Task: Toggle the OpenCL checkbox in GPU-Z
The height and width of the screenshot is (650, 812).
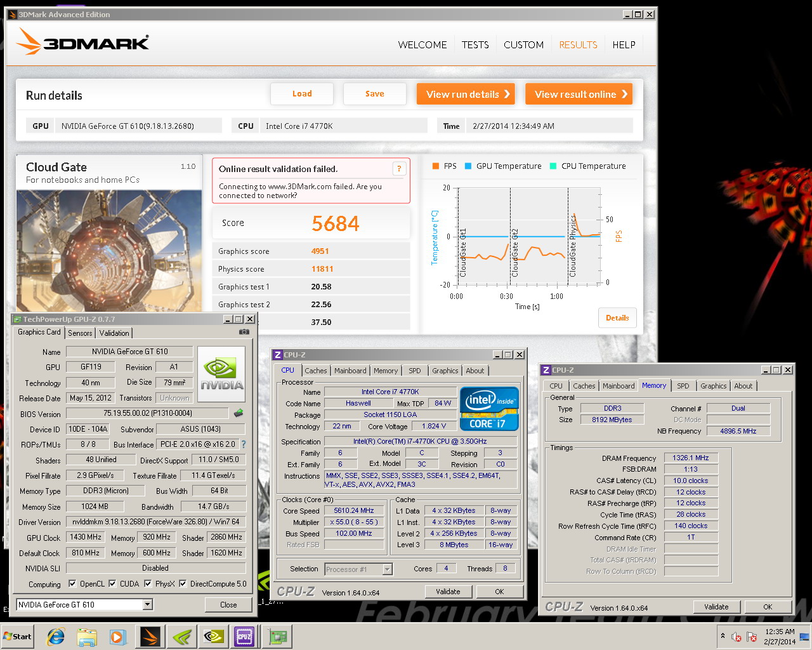Action: click(72, 584)
